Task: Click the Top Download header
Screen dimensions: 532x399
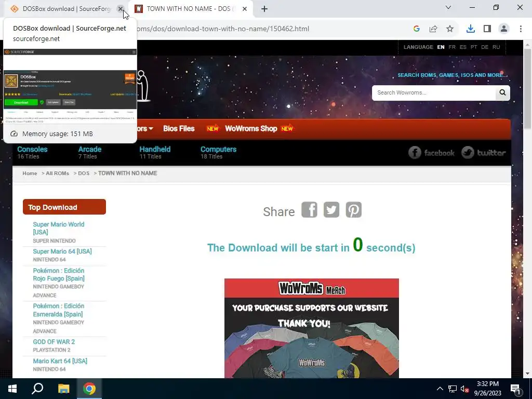Action: [x=64, y=207]
